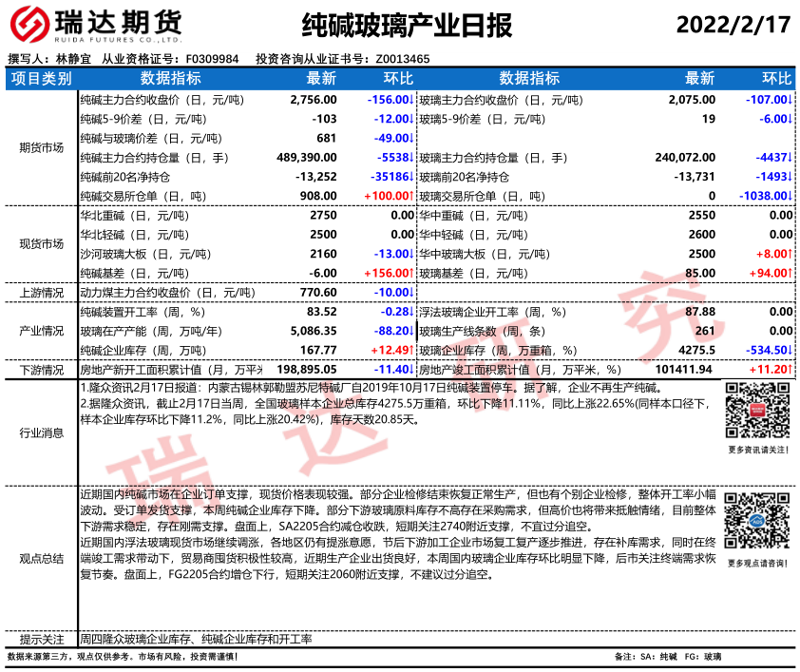Screen dimensions: 800x672
Task: Click the 现货市场 category label
Action: pos(41,243)
